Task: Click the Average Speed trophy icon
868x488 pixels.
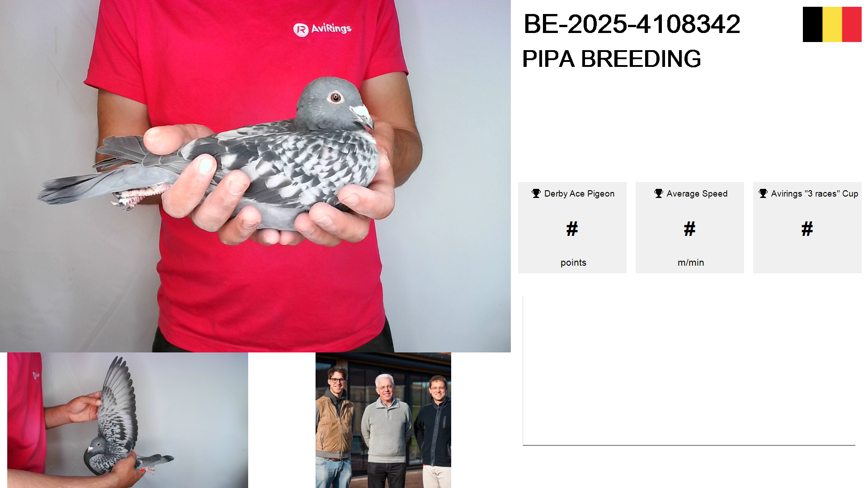Action: coord(659,193)
